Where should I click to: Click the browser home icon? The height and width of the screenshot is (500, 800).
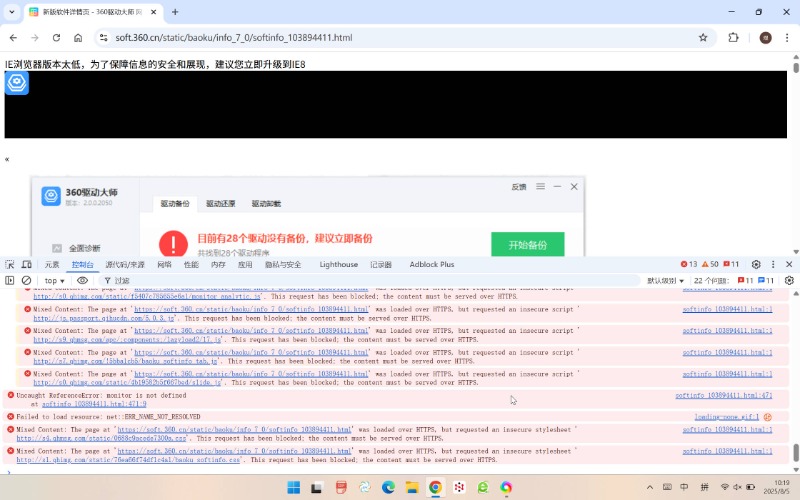tap(78, 38)
